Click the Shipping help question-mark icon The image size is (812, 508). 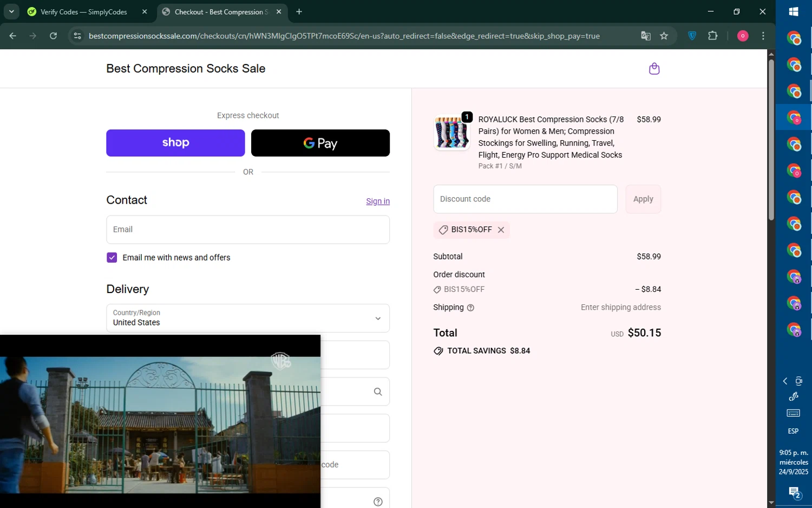470,308
